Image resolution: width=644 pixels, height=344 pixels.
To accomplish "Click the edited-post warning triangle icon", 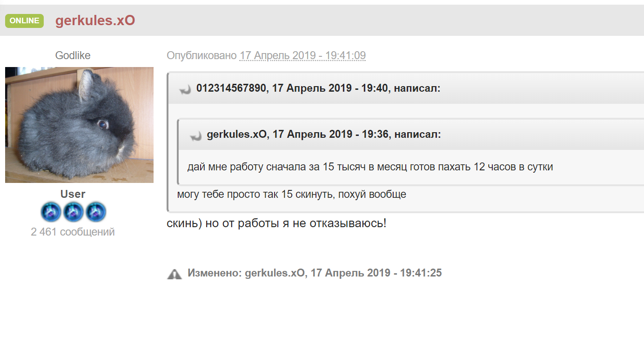I will click(x=174, y=273).
